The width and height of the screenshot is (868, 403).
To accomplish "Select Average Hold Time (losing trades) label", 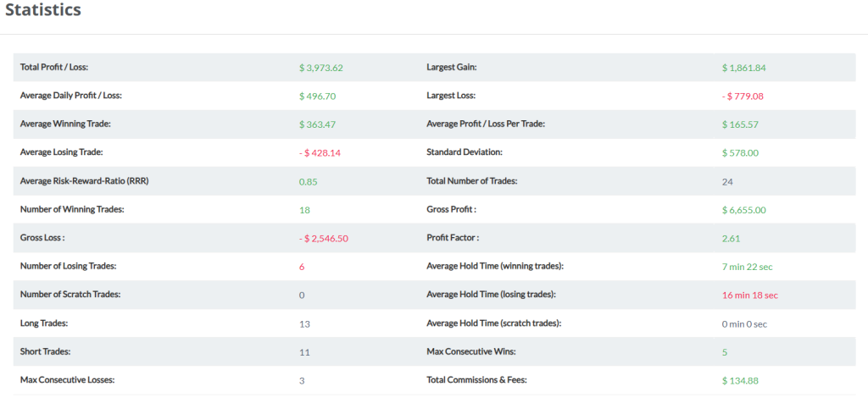I will click(x=491, y=294).
